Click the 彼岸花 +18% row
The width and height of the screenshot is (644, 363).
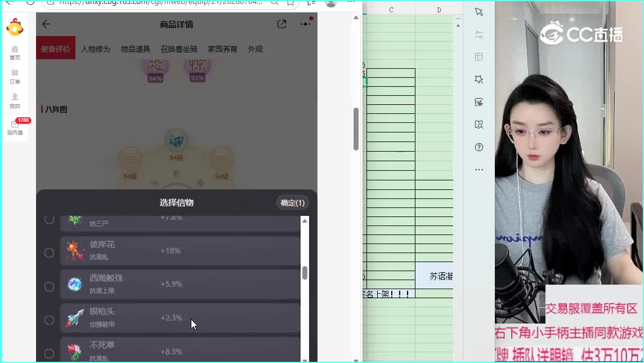[x=180, y=251]
